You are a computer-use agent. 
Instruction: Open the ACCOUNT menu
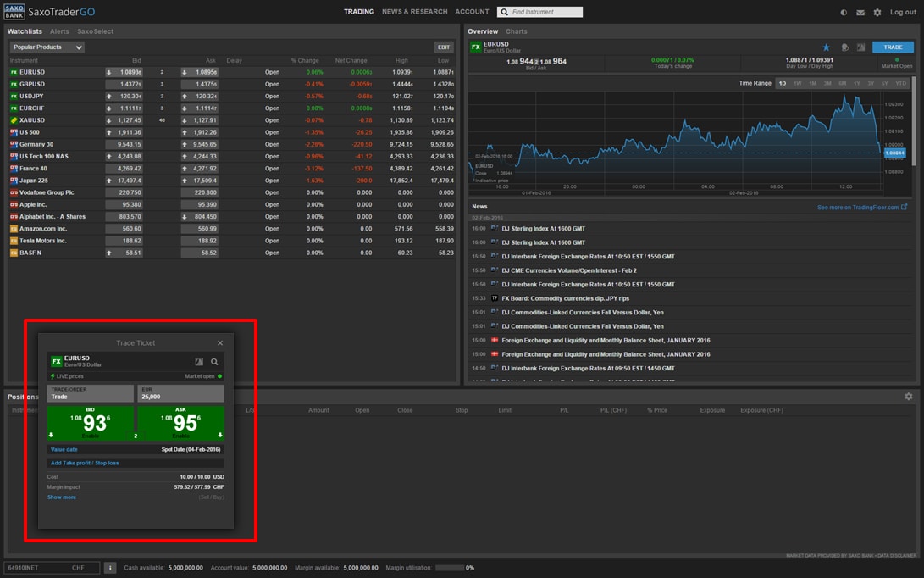pyautogui.click(x=472, y=12)
